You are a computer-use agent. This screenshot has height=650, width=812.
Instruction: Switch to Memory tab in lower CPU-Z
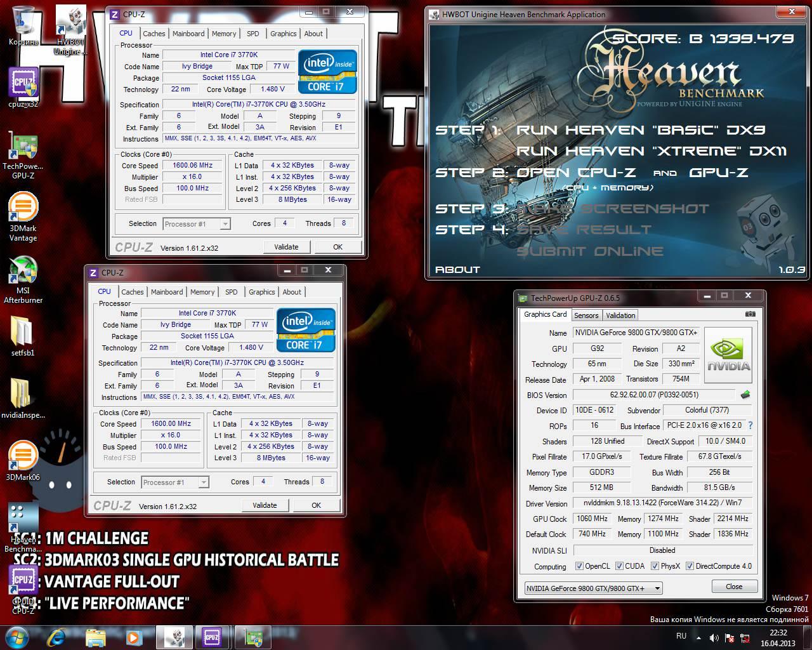click(x=202, y=292)
